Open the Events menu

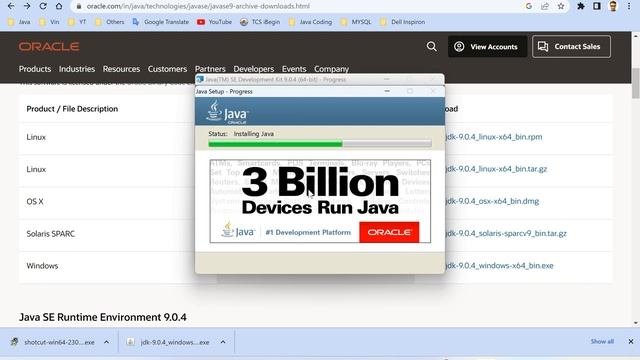(294, 69)
